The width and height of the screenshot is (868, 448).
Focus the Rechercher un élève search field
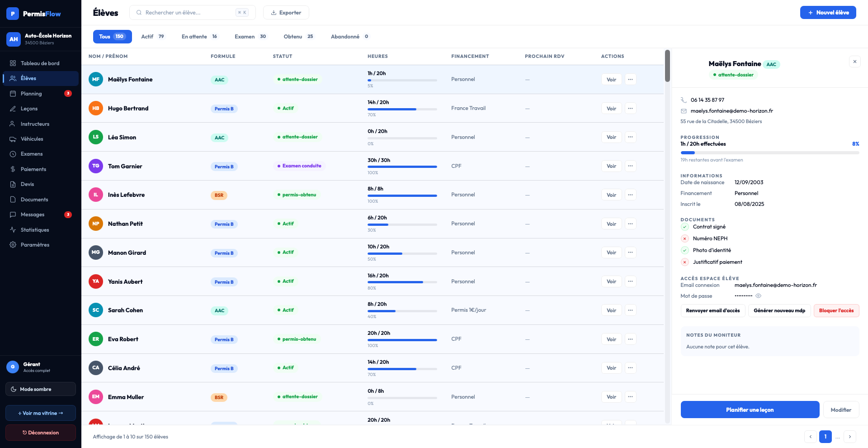pos(193,13)
